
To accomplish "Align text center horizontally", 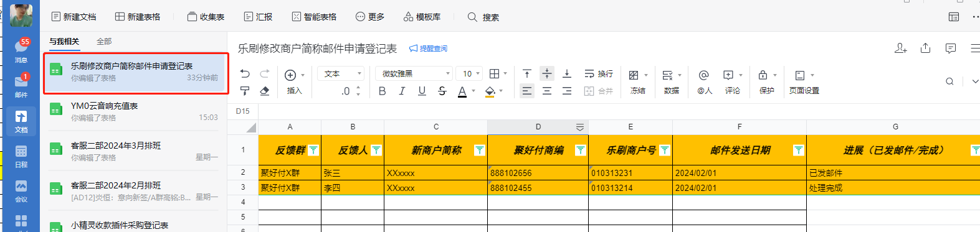I will [x=547, y=91].
